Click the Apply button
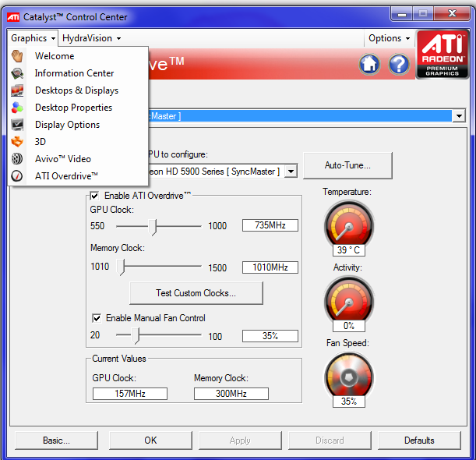Screen dimensions: 476x460 tap(240, 441)
